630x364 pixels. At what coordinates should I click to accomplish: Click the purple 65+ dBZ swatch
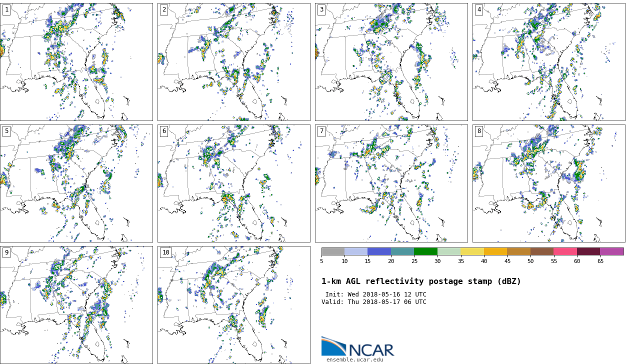[x=611, y=251]
